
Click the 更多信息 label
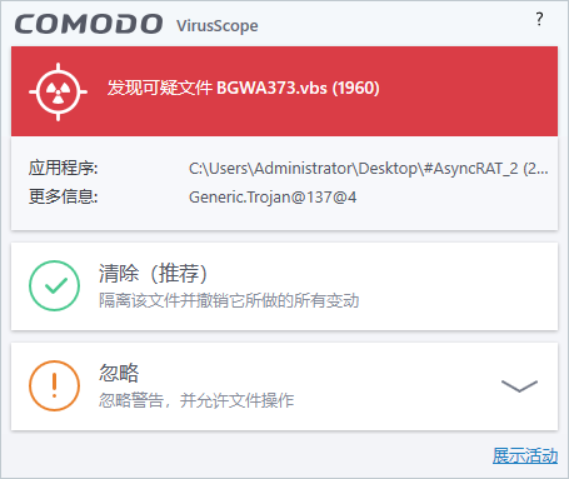(63, 197)
